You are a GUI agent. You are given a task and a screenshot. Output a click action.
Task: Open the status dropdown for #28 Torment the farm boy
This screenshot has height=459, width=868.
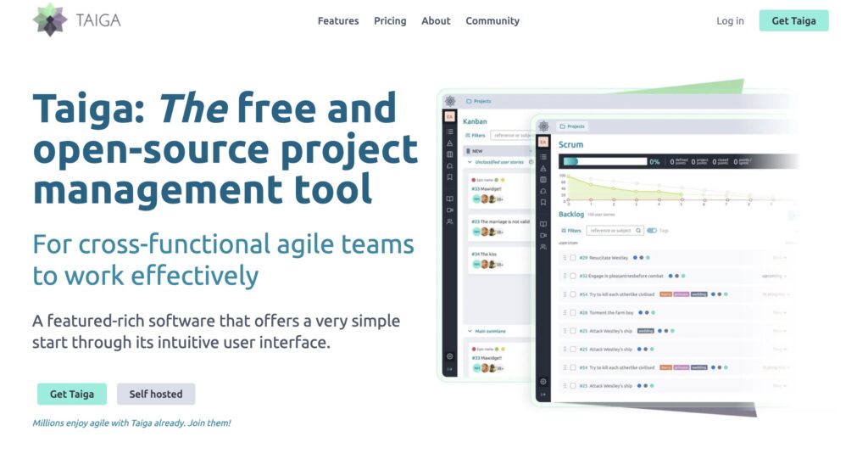click(x=780, y=313)
